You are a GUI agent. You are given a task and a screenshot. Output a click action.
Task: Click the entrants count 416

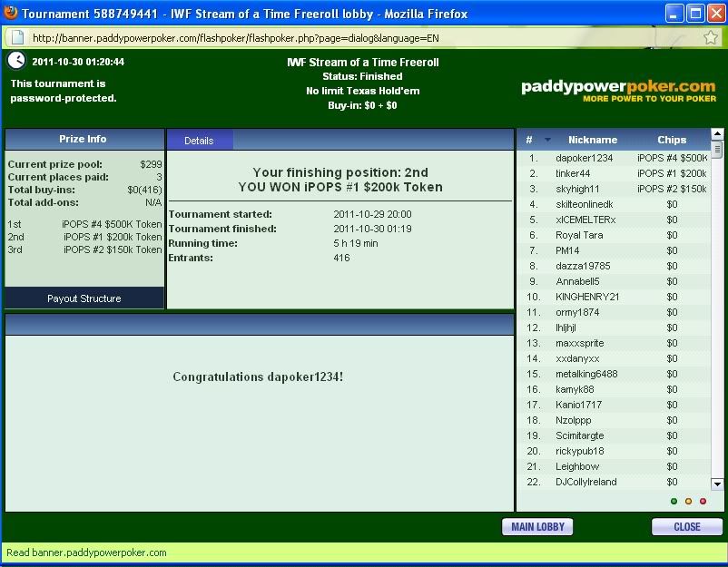point(341,258)
